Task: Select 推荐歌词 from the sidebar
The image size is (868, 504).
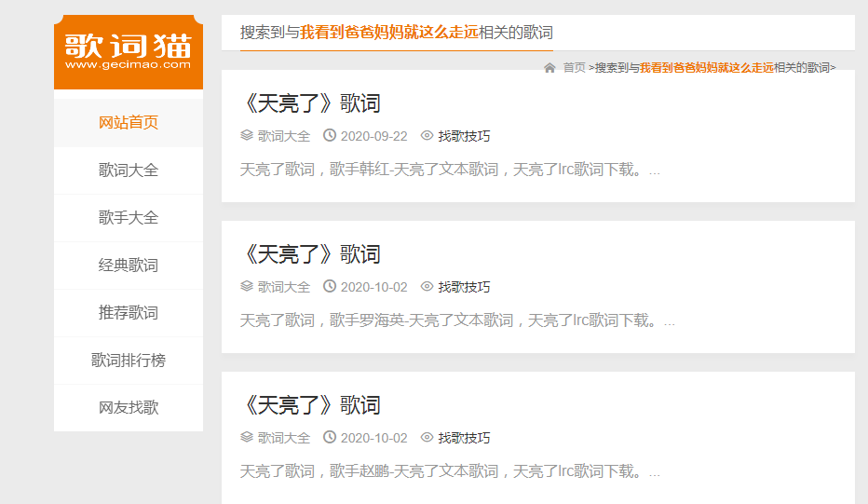Action: (x=129, y=313)
